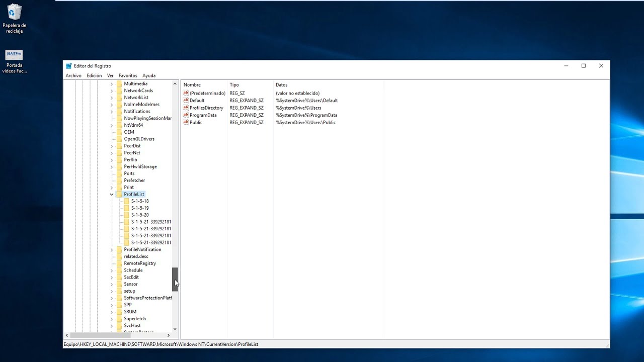The image size is (644, 362).
Task: Click the ab icon of ProgramData value
Action: click(186, 115)
